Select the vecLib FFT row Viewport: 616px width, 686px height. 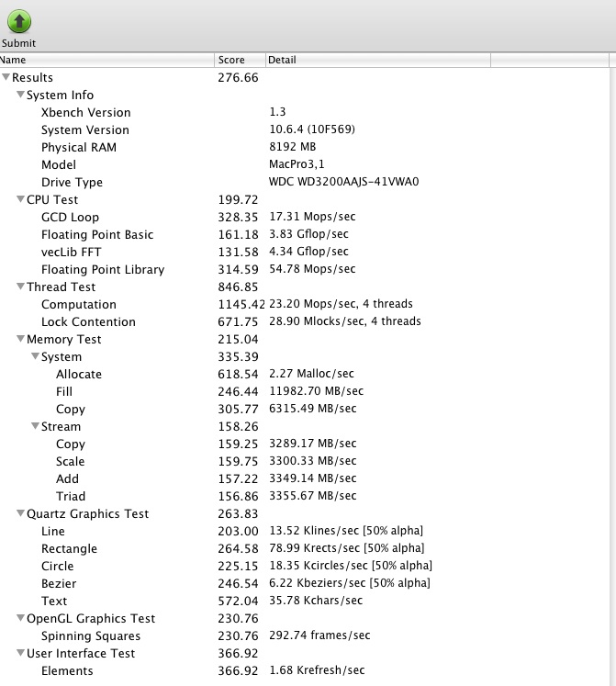(305, 252)
